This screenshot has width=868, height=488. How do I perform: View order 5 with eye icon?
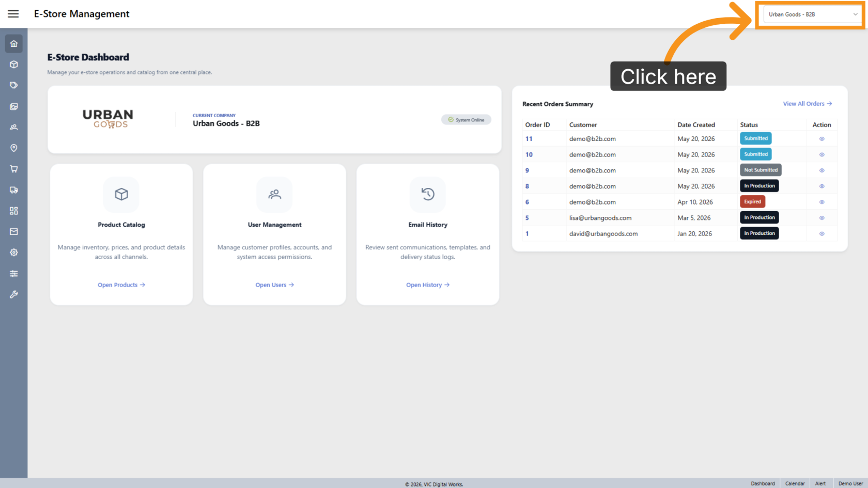point(822,218)
